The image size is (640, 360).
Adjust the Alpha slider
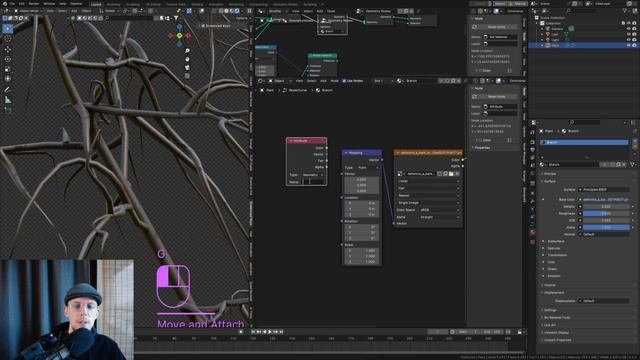[606, 227]
